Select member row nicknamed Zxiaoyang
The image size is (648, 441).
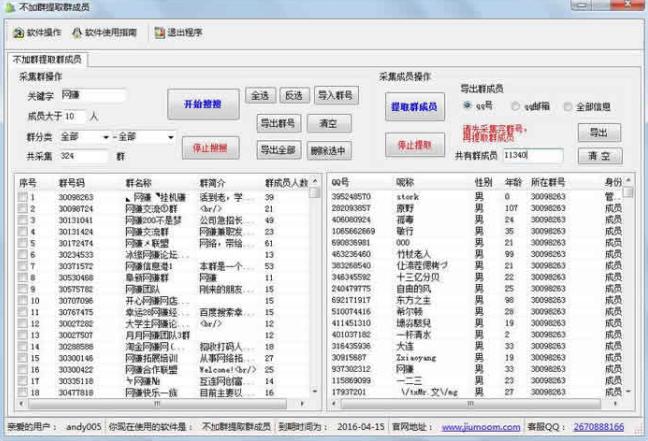[477, 358]
